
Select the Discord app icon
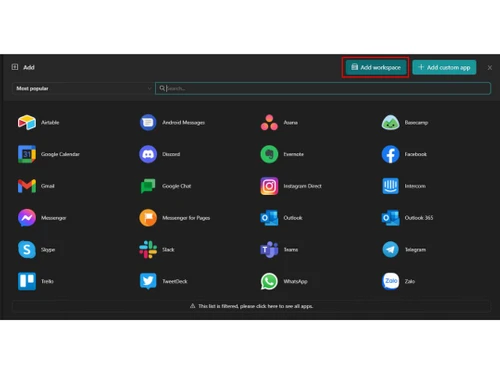point(148,154)
